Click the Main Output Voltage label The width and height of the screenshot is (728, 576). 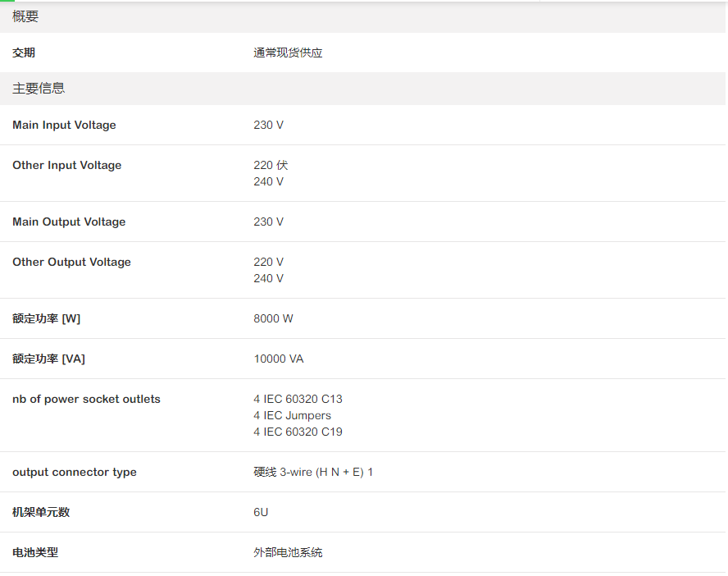click(x=69, y=222)
